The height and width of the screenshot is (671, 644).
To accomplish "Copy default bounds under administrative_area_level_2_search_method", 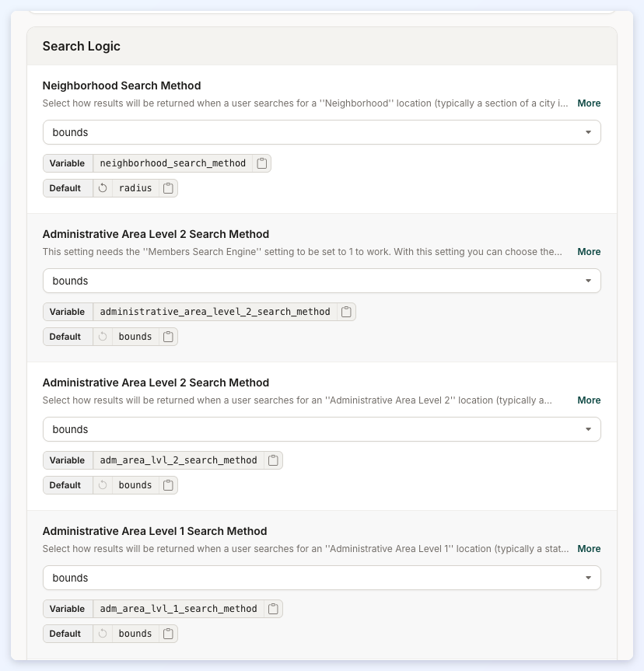I will click(168, 337).
